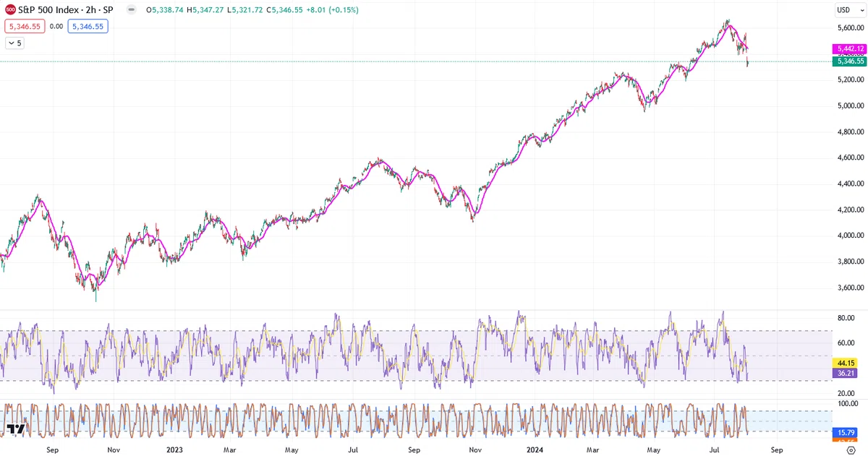Image resolution: width=868 pixels, height=456 pixels.
Task: Open chart settings gear at bottom right
Action: [851, 449]
